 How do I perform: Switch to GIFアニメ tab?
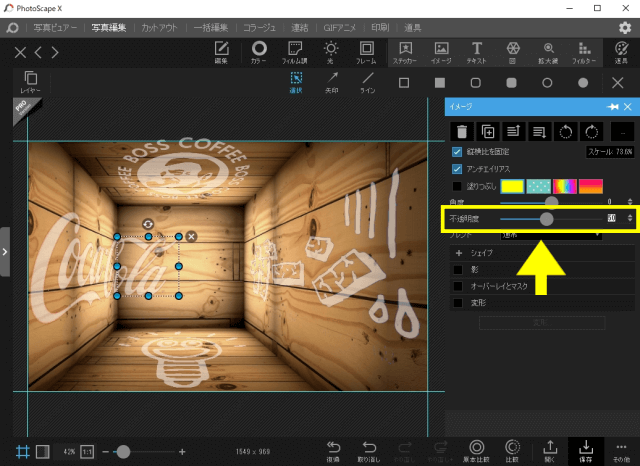[x=340, y=28]
